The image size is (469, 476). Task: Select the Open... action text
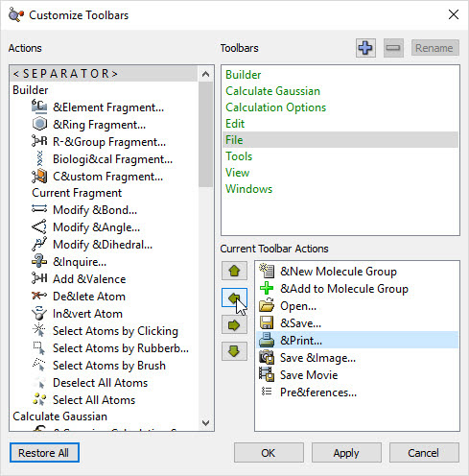coord(298,306)
